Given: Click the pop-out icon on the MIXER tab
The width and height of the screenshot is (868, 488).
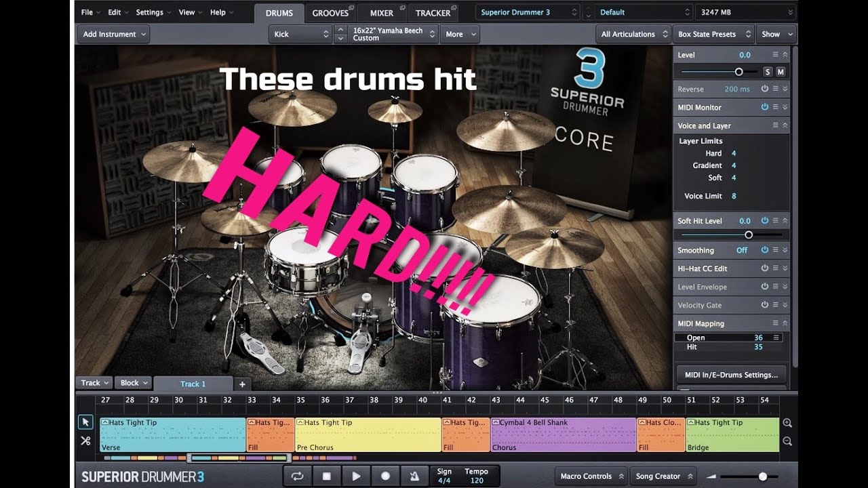Looking at the screenshot, I should click(403, 8).
